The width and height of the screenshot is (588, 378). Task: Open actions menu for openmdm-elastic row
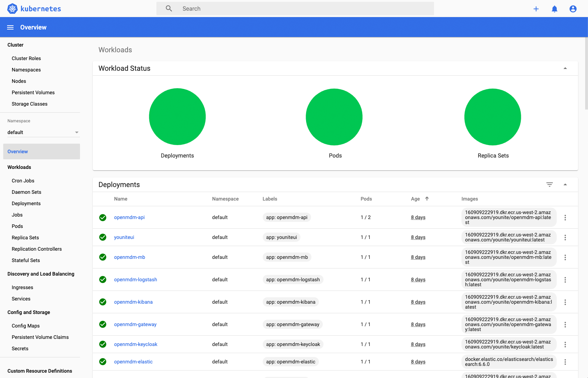point(565,362)
